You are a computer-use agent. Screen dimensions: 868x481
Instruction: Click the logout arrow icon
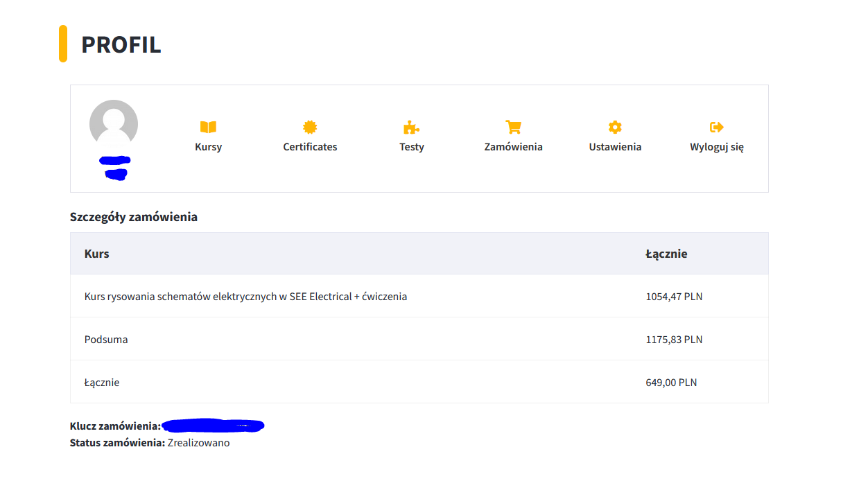[717, 127]
